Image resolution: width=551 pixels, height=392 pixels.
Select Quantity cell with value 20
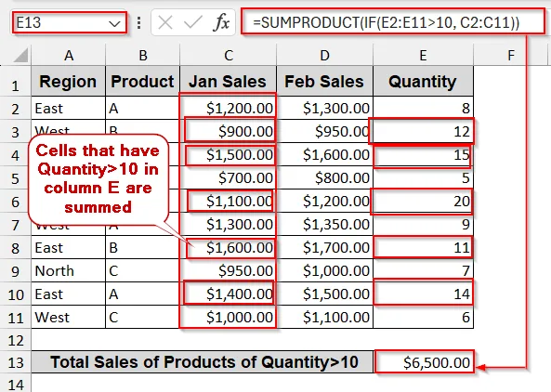[423, 202]
